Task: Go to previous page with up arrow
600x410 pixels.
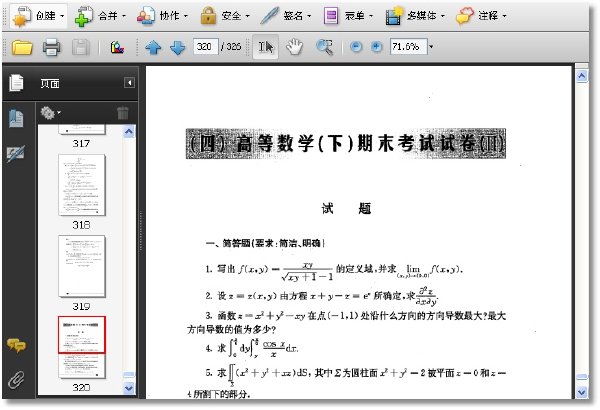Action: pyautogui.click(x=153, y=47)
